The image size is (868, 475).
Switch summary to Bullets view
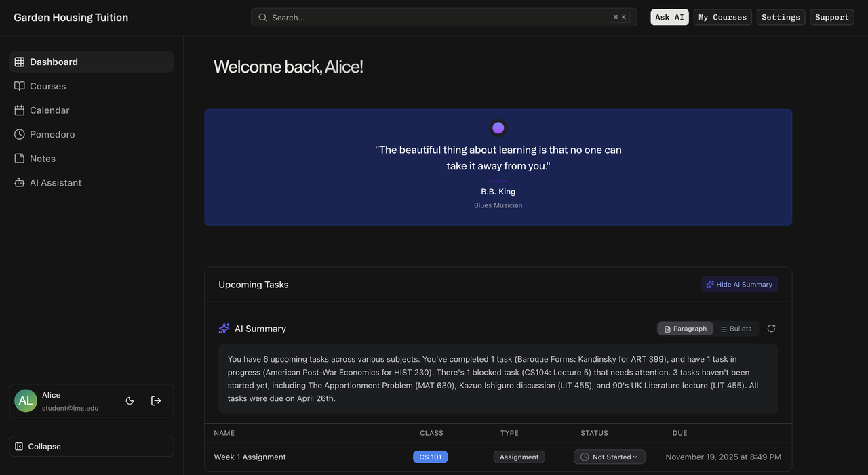736,329
